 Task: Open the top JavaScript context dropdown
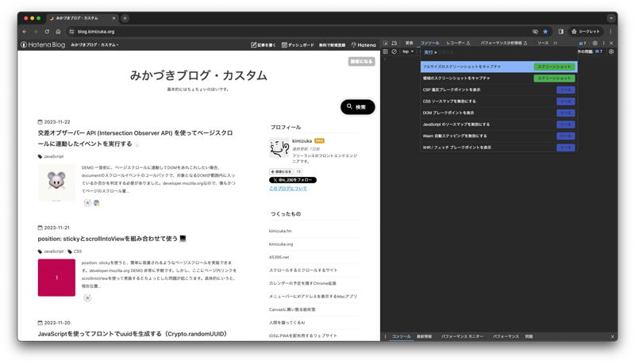click(408, 52)
